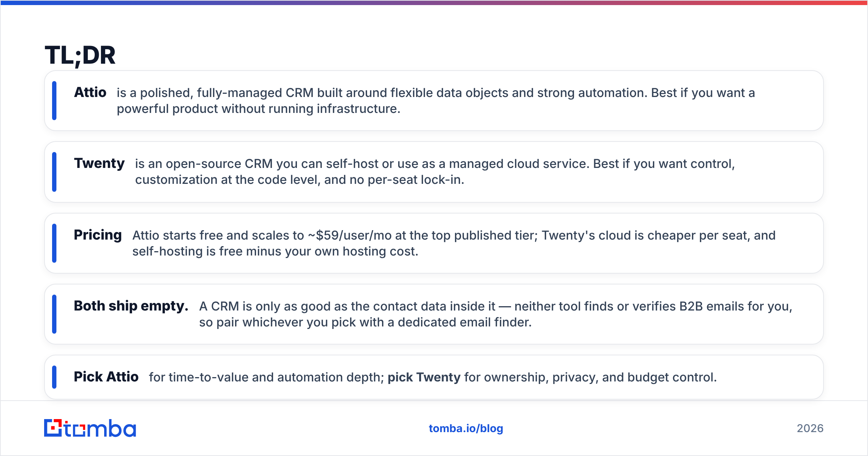Select the Pick Attio card
Image resolution: width=868 pixels, height=456 pixels.
click(x=434, y=377)
